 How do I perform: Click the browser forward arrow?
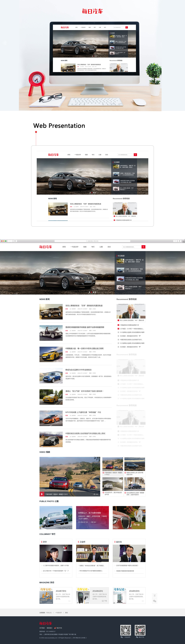point(11,241)
